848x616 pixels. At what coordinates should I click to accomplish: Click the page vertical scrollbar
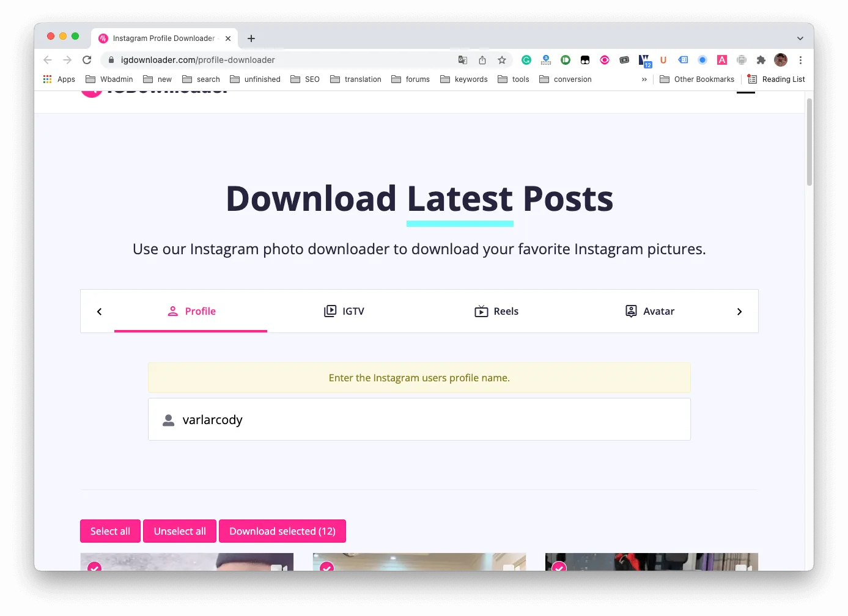point(809,142)
